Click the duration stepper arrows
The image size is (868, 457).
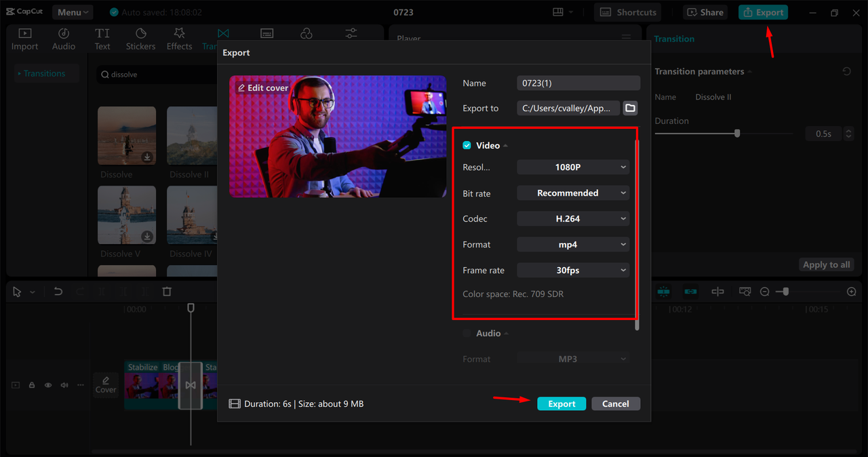tap(848, 134)
